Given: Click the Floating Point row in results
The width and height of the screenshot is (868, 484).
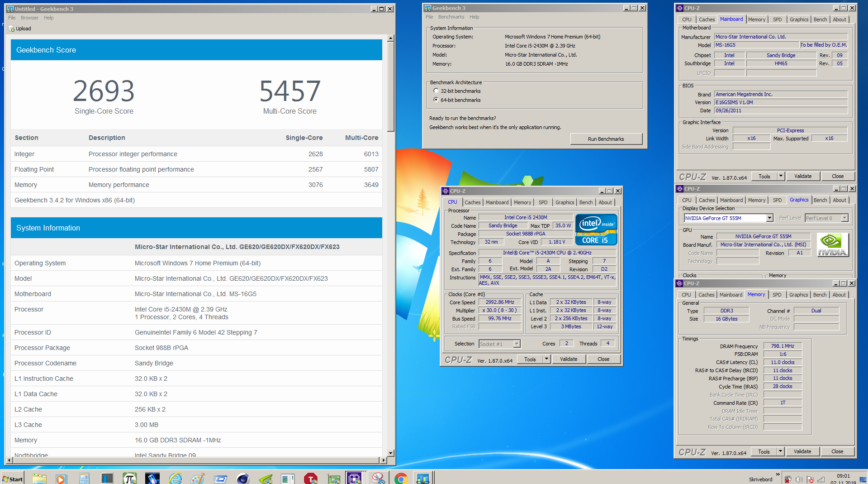Looking at the screenshot, I should (196, 169).
